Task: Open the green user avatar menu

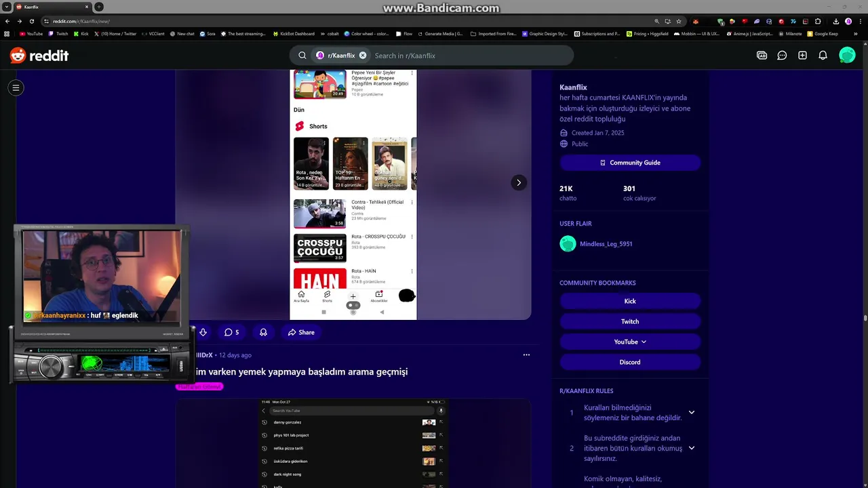Action: (847, 56)
